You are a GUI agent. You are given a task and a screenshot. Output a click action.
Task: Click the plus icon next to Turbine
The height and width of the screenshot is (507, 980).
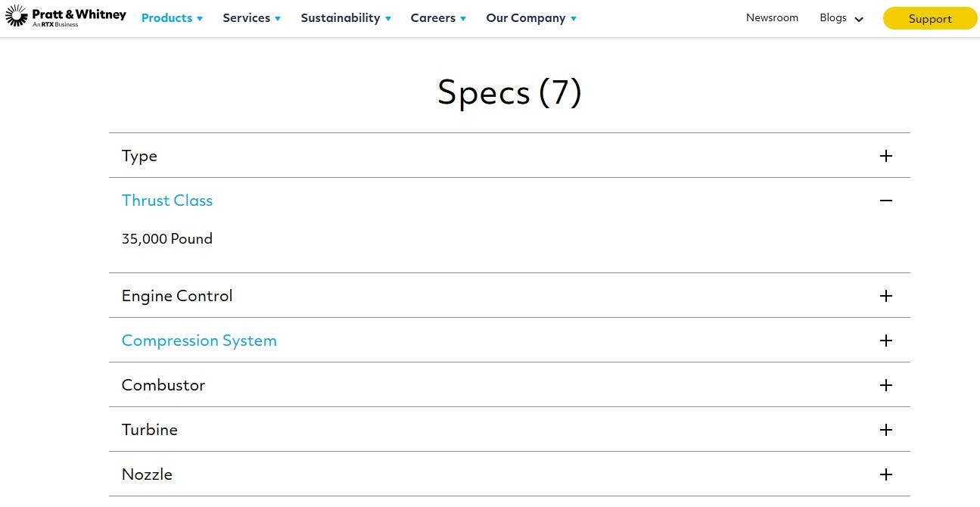tap(886, 430)
